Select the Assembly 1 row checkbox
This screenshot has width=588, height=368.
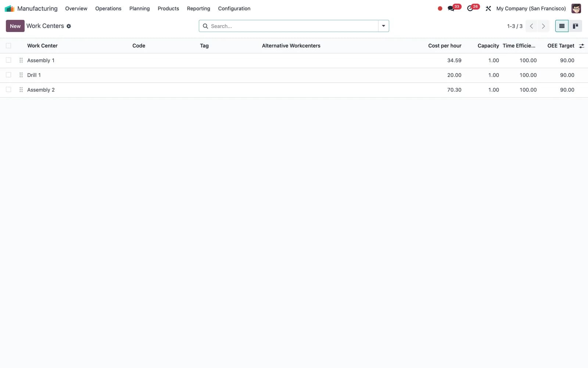click(x=8, y=60)
